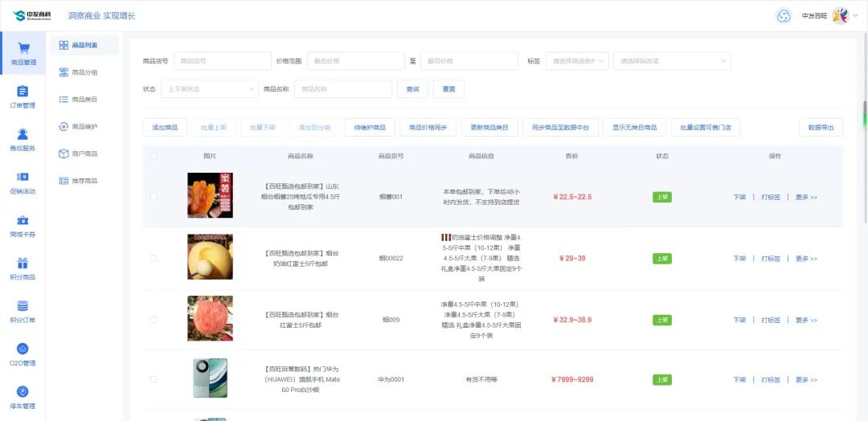The width and height of the screenshot is (868, 421).
Task: Click the 同步商品至数据中台 button
Action: 560,127
